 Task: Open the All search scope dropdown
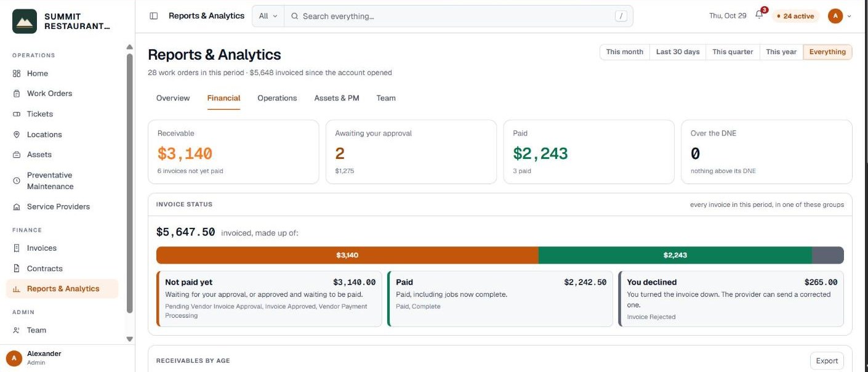click(x=268, y=16)
